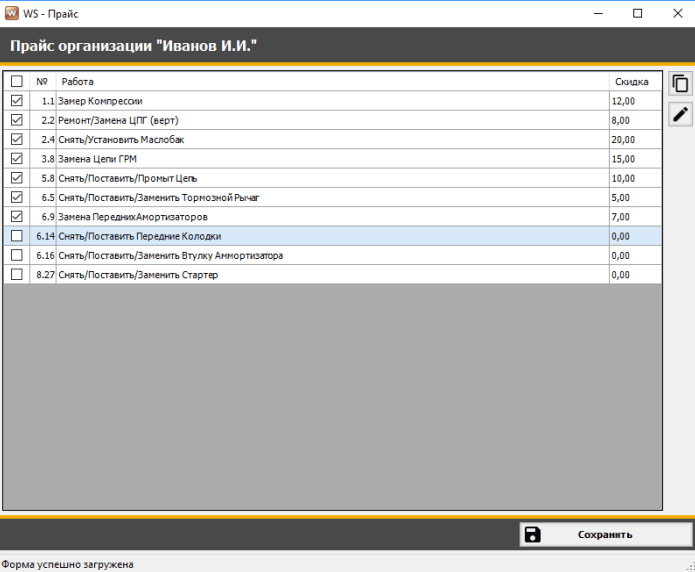Click the pencil edit icon
Viewport: 695px width, 572px height.
pos(680,114)
